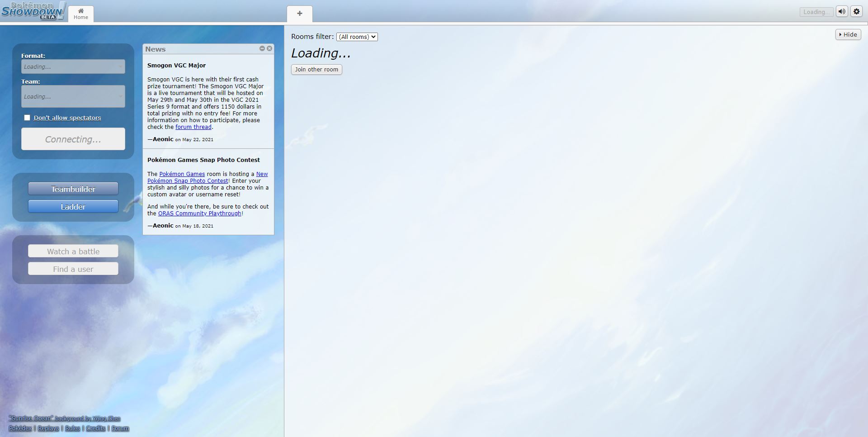Click the Loading... rooms heading
The width and height of the screenshot is (868, 437).
pyautogui.click(x=321, y=53)
